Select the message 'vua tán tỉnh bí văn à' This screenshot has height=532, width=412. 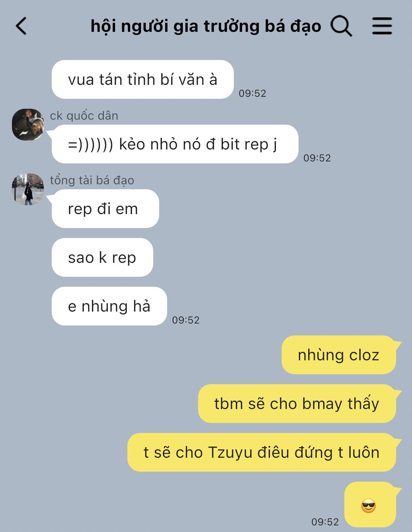[x=143, y=80]
